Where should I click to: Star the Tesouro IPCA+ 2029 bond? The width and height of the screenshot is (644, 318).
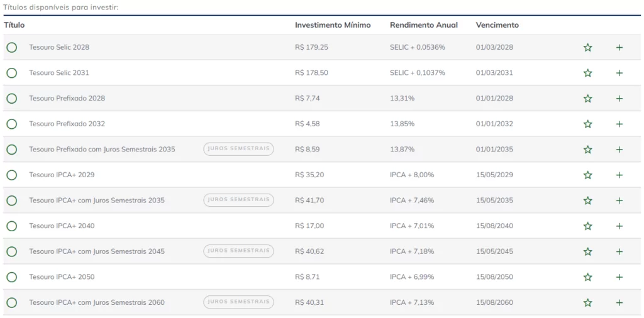point(587,175)
